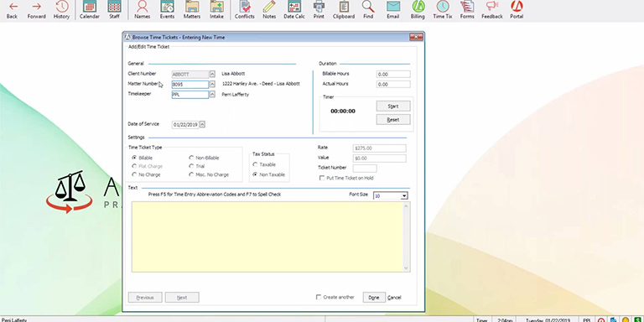Open the Clipboard icon

click(x=344, y=10)
